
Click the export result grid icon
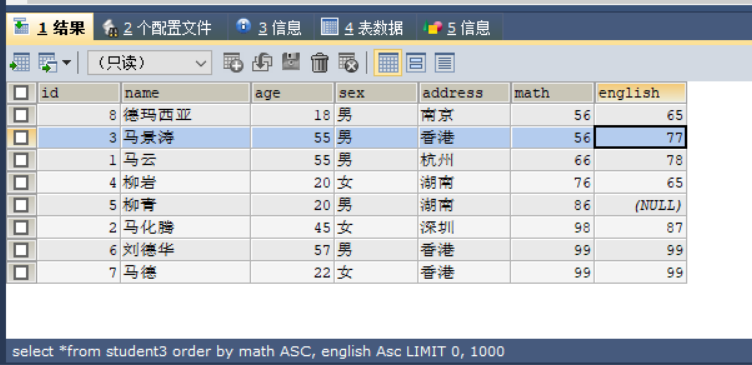[20, 63]
